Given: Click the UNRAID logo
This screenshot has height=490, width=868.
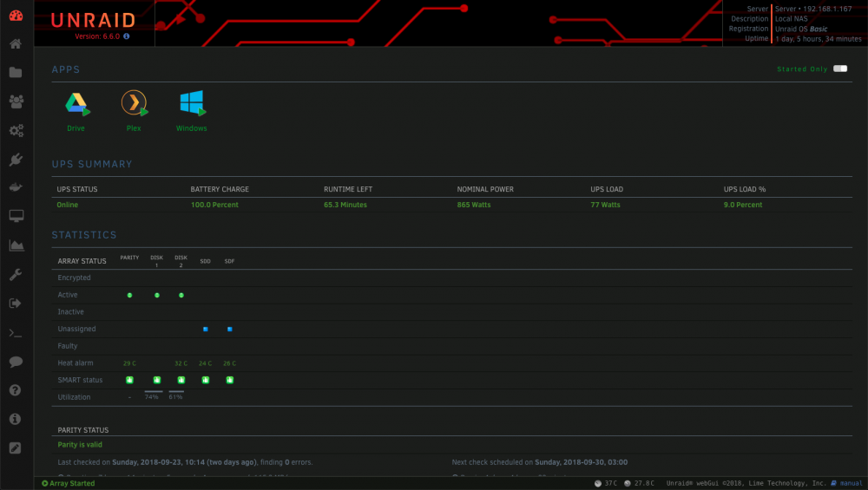Looking at the screenshot, I should (93, 21).
